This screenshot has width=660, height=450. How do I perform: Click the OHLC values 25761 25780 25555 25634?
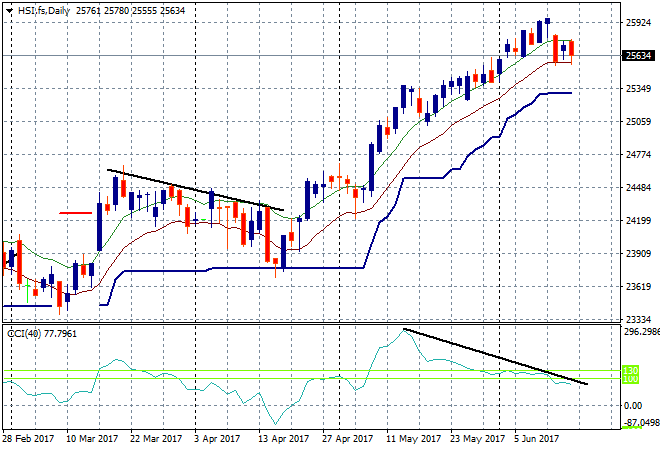coord(130,11)
